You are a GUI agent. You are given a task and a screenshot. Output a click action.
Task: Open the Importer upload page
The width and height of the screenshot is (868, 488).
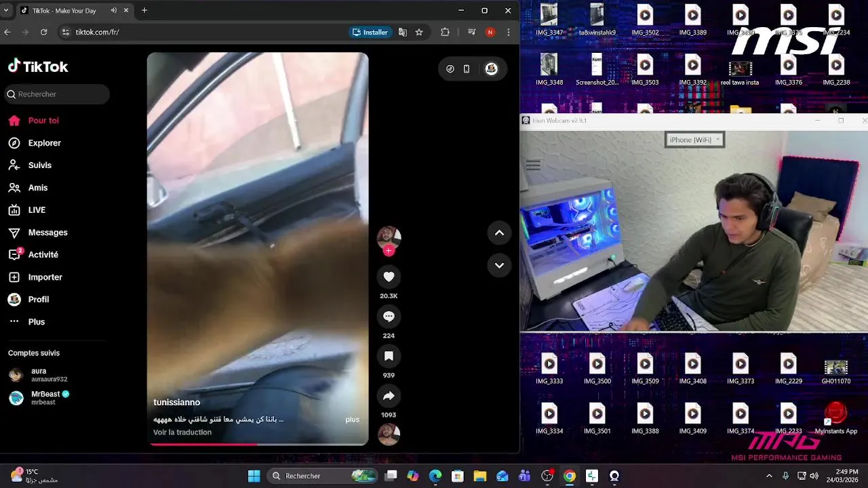[35, 277]
